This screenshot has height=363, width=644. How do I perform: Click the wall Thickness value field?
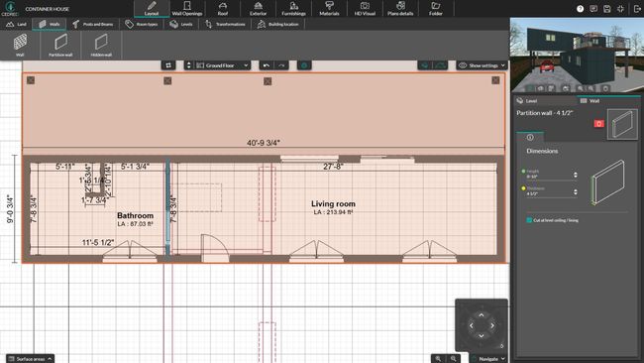click(549, 193)
